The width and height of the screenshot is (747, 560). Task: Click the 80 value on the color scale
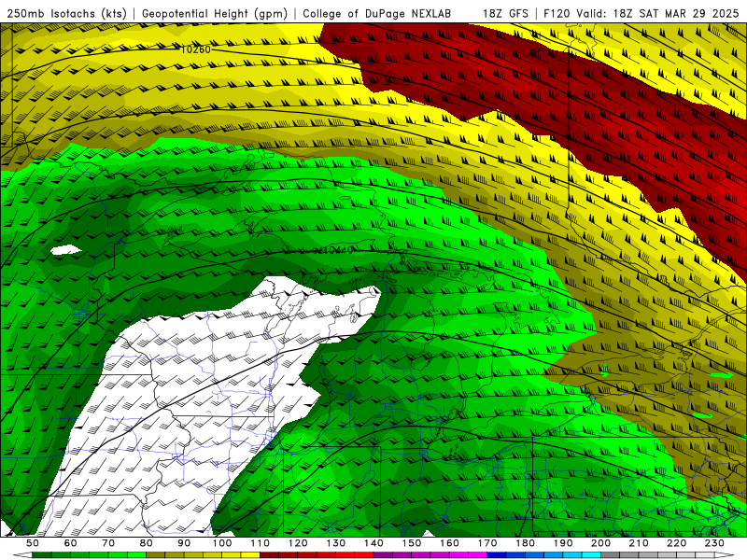click(146, 543)
